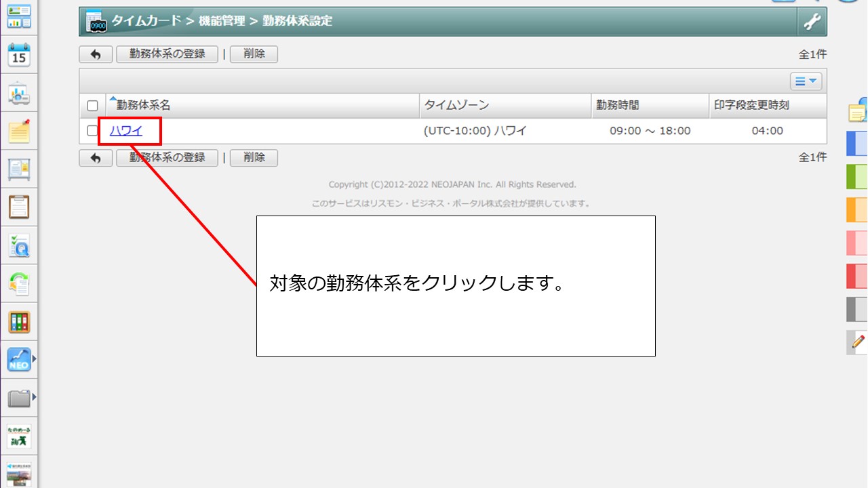This screenshot has height=488, width=868.
Task: Open the projector presentation icon in sidebar
Action: point(19,94)
